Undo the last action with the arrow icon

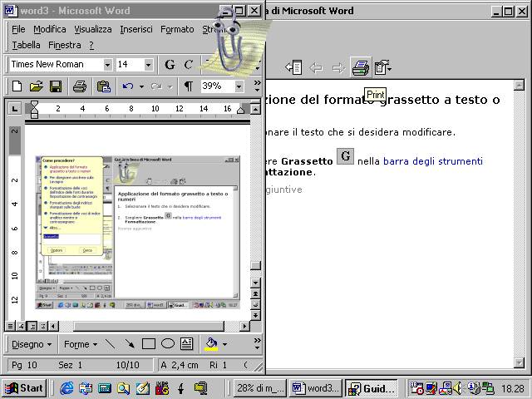click(x=127, y=86)
